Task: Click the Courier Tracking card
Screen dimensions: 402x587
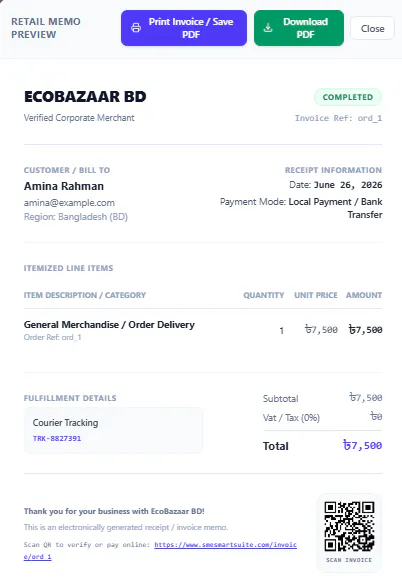Action: [x=113, y=431]
